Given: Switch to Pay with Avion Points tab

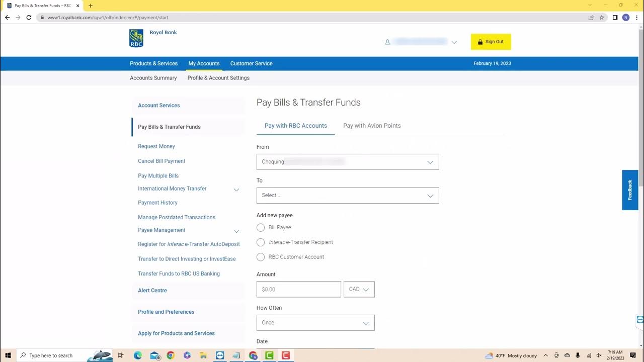Looking at the screenshot, I should click(372, 126).
